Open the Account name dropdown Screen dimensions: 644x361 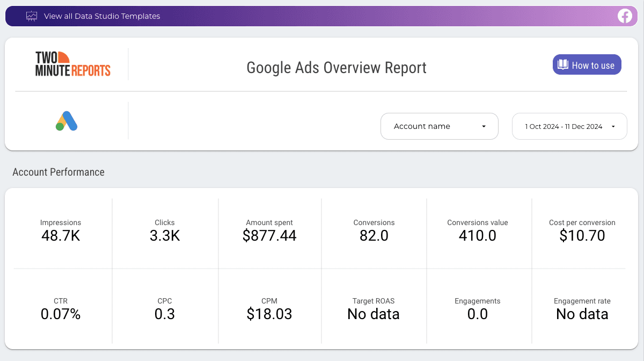click(439, 126)
